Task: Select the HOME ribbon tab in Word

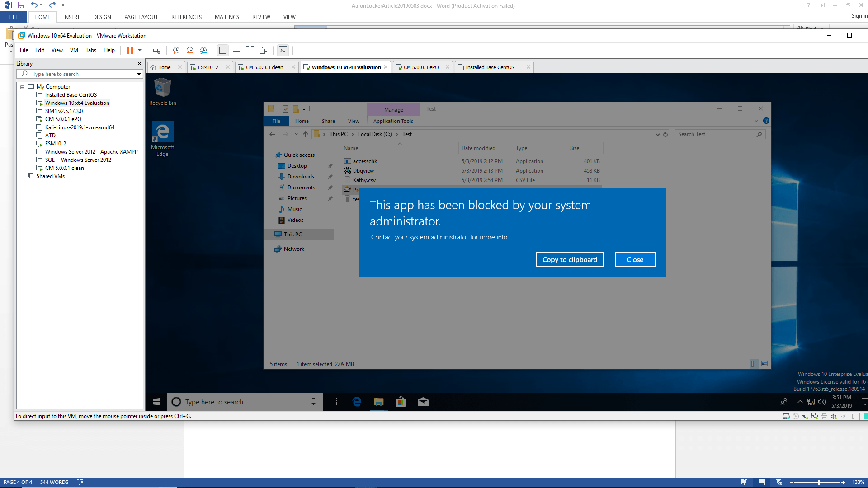Action: pyautogui.click(x=42, y=17)
